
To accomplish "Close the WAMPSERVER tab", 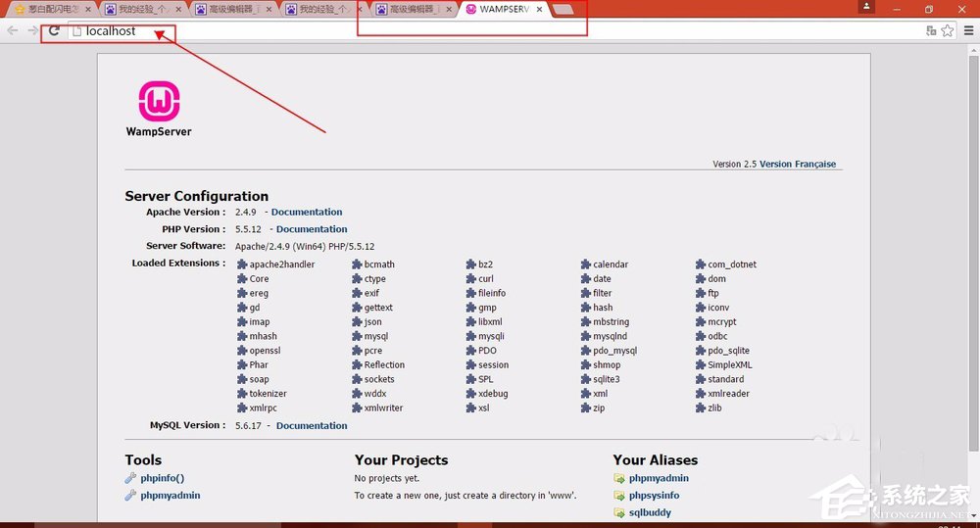I will click(x=539, y=10).
